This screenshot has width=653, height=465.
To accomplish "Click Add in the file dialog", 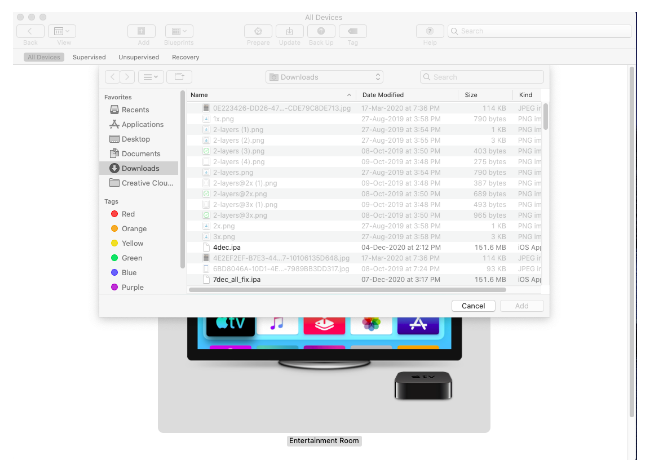I will pos(522,306).
